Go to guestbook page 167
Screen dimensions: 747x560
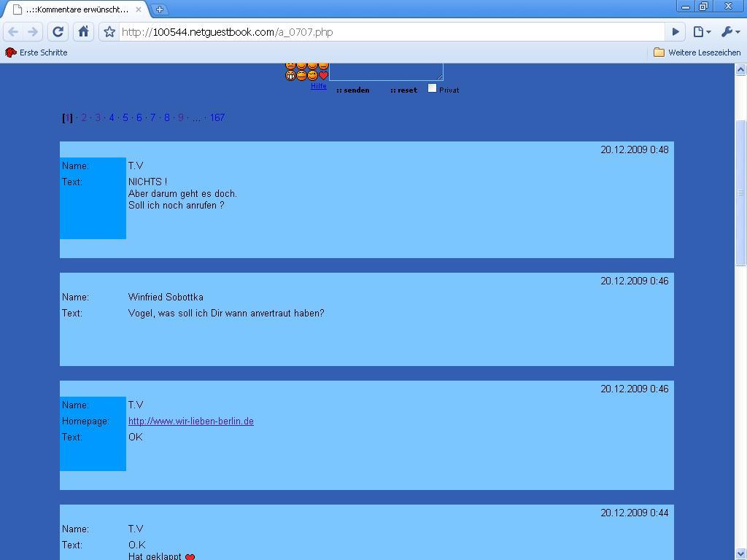pyautogui.click(x=217, y=117)
